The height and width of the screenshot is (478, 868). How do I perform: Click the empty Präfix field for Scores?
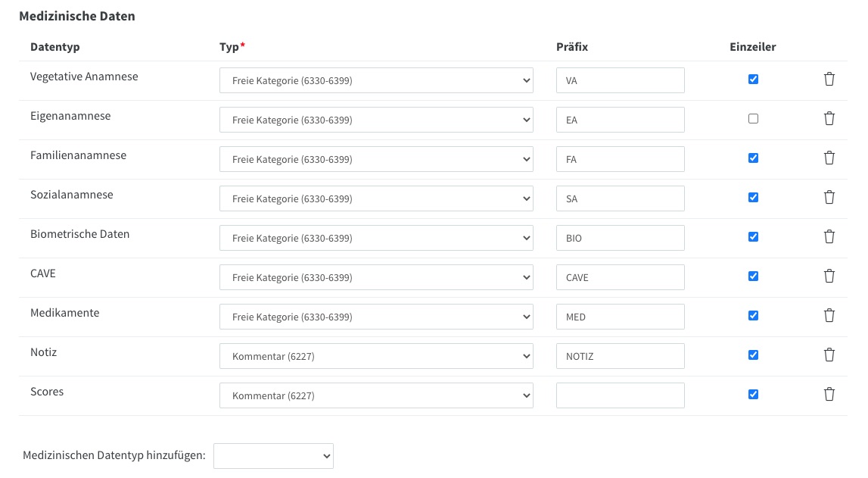pyautogui.click(x=620, y=395)
